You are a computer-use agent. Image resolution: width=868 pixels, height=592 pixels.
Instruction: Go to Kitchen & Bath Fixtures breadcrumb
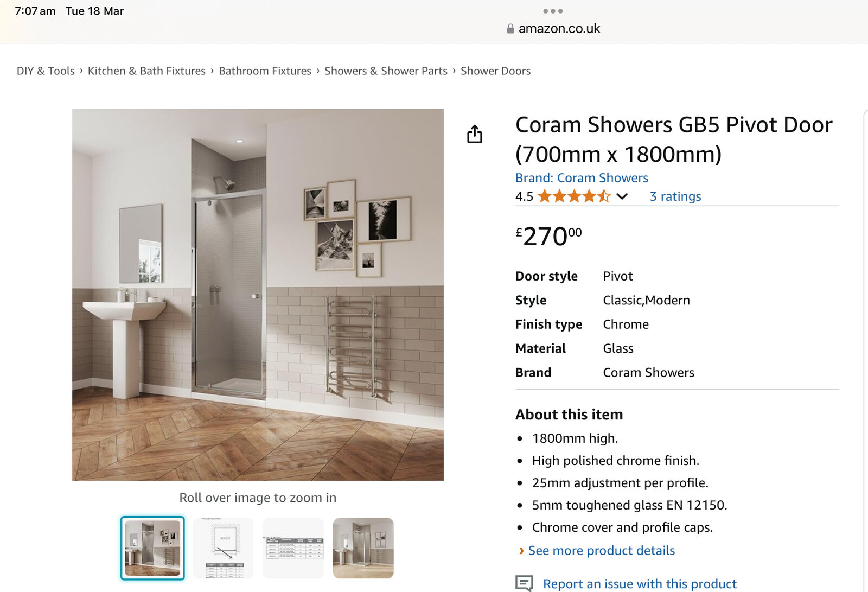click(146, 71)
